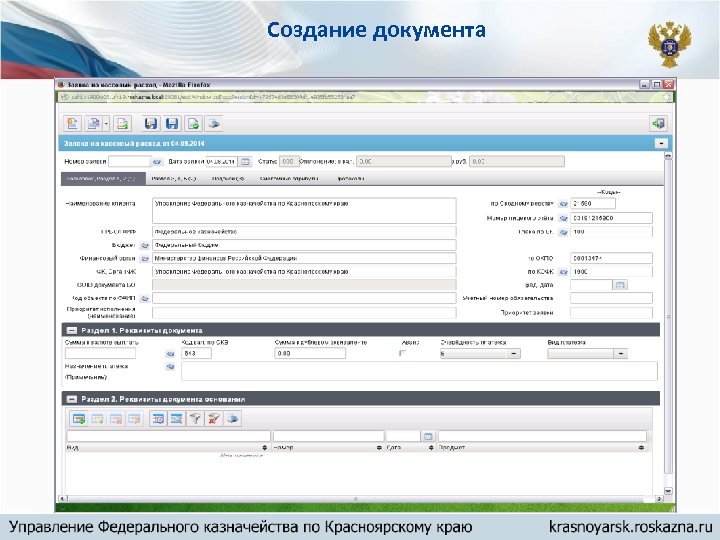Click the lookup icon beside по КОФК
The width and height of the screenshot is (720, 540).
[563, 272]
